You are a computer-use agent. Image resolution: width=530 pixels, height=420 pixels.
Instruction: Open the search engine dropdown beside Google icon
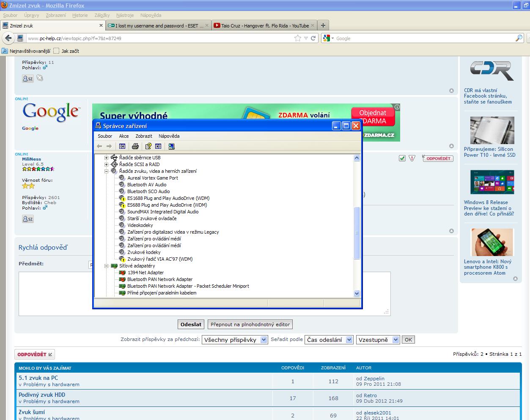coord(332,38)
